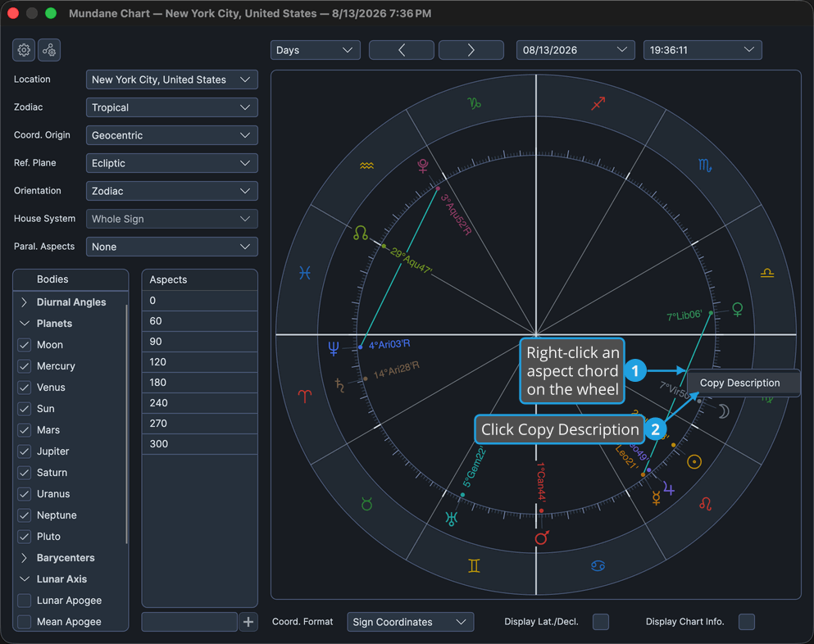Uncheck the Sun body checkbox
The height and width of the screenshot is (644, 814).
pos(25,408)
